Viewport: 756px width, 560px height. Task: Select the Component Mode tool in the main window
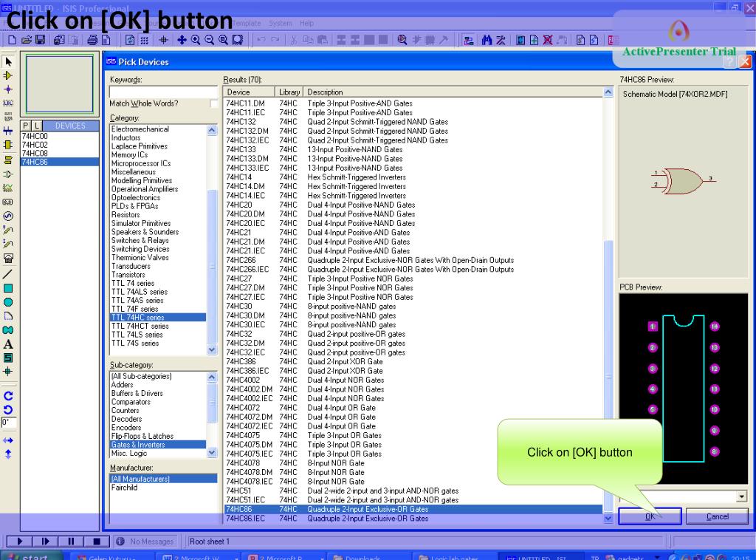[8, 76]
